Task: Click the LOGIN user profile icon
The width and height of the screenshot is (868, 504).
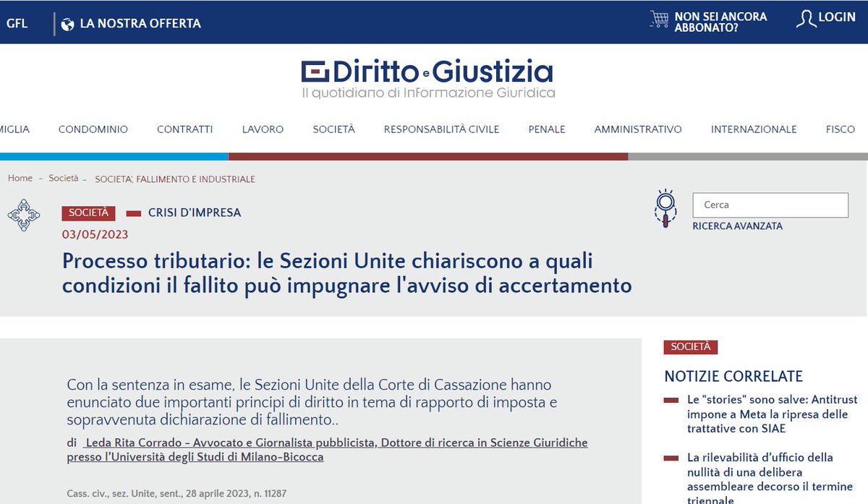Action: [806, 20]
